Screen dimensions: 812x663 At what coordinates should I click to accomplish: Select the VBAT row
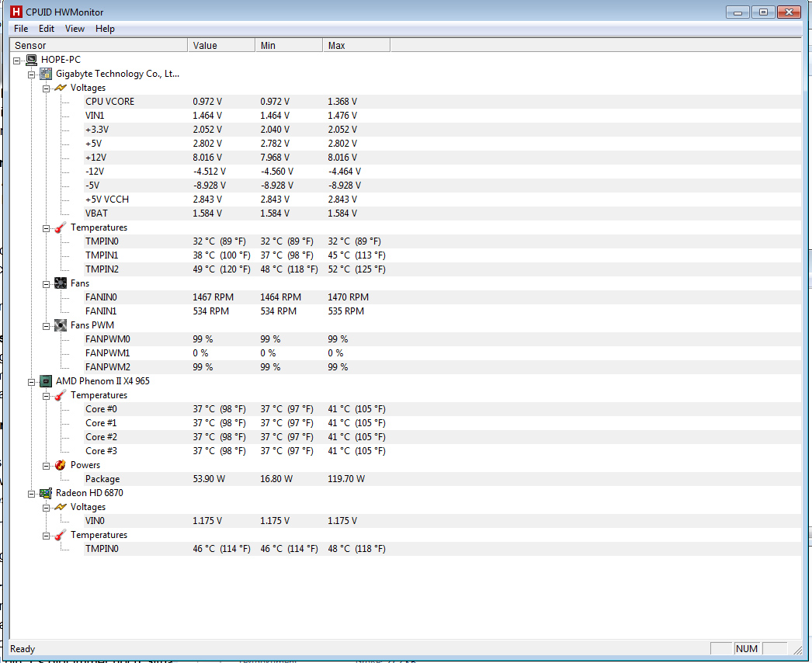442,213
